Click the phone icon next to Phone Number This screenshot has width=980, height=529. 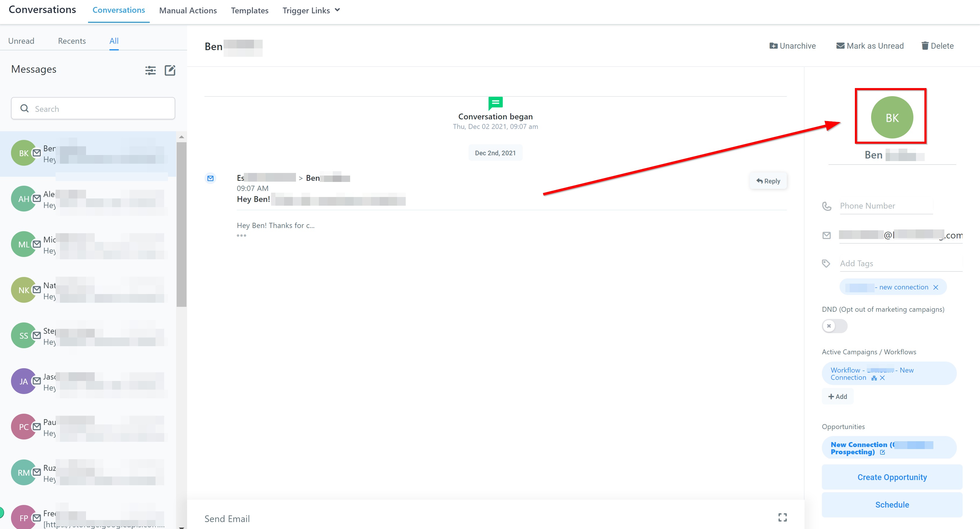pos(826,206)
